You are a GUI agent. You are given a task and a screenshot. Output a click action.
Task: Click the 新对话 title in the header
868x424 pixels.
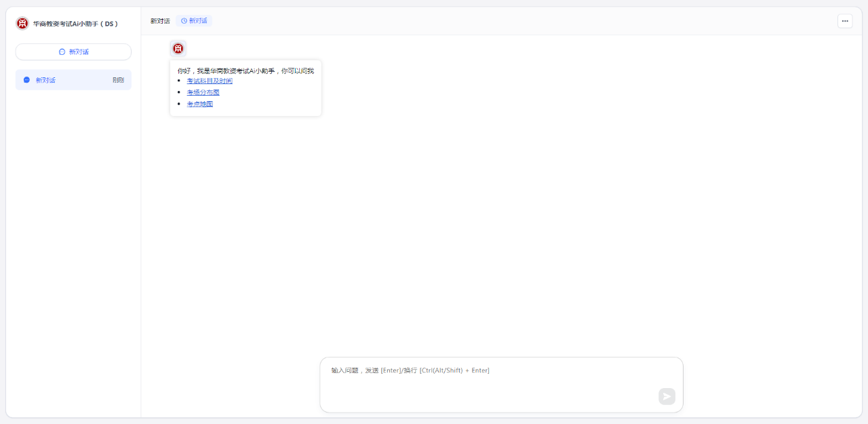tap(160, 21)
